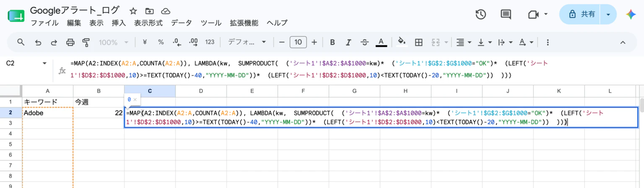Format as percent
The image size is (644, 188).
(x=161, y=42)
